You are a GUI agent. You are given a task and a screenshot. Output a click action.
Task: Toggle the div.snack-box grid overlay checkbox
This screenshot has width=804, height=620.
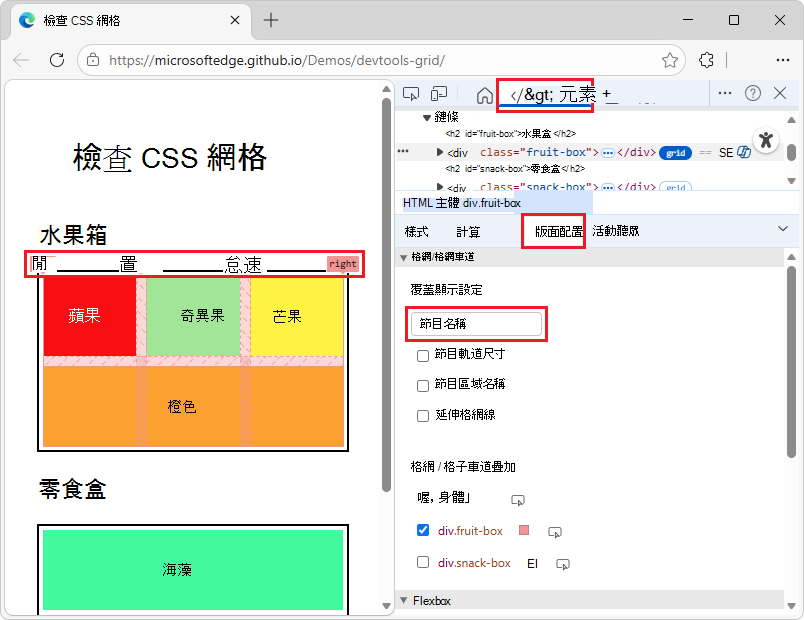[423, 562]
